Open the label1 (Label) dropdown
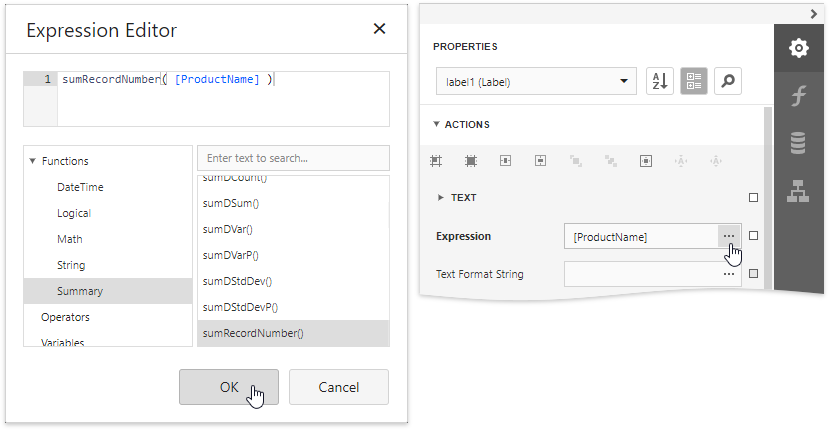The width and height of the screenshot is (829, 430). (x=536, y=81)
